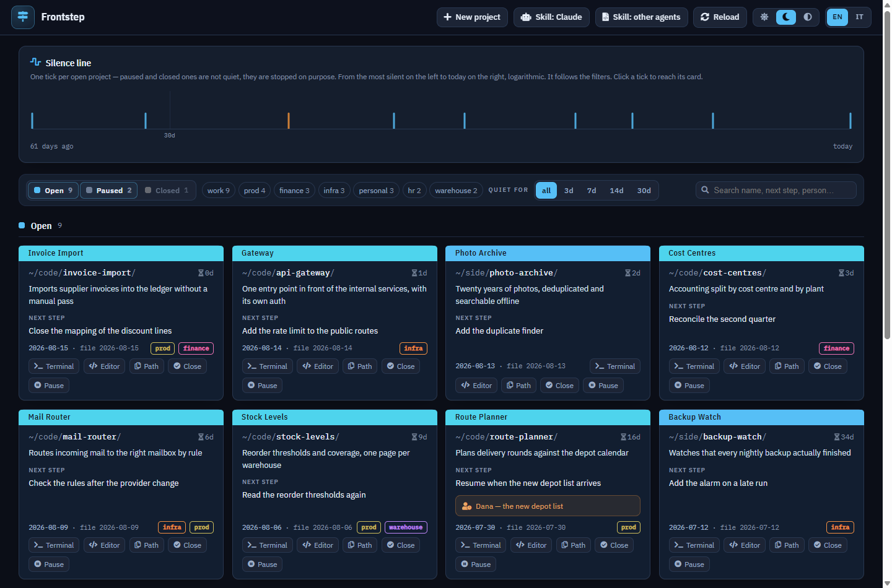Filter by the personal tag chip
This screenshot has height=588, width=892.
pyautogui.click(x=376, y=191)
